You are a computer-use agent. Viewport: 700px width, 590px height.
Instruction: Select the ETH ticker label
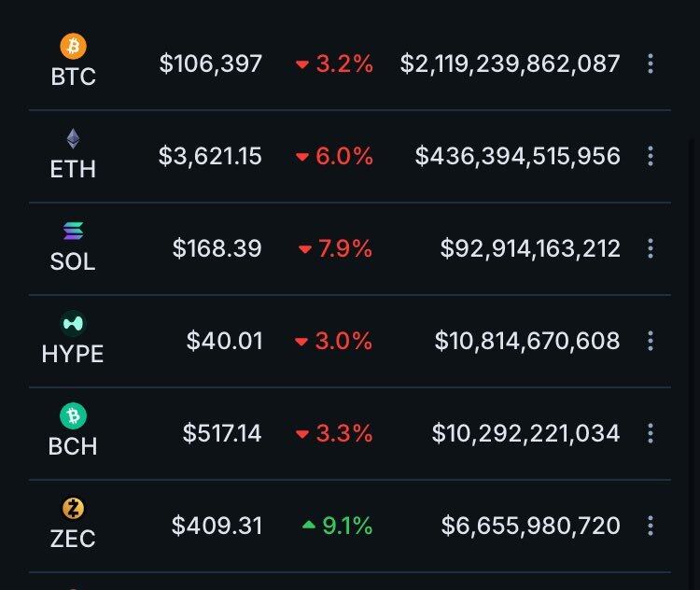coord(73,169)
